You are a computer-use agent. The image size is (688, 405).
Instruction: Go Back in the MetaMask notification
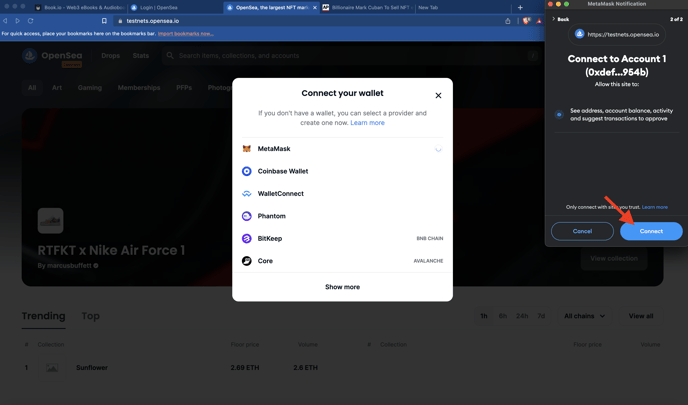click(560, 19)
